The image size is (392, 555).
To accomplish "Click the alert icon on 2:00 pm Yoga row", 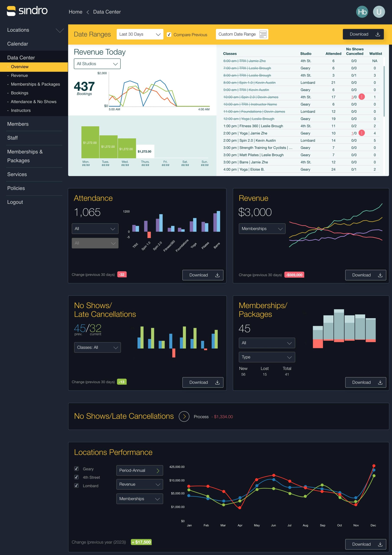I will (x=361, y=133).
